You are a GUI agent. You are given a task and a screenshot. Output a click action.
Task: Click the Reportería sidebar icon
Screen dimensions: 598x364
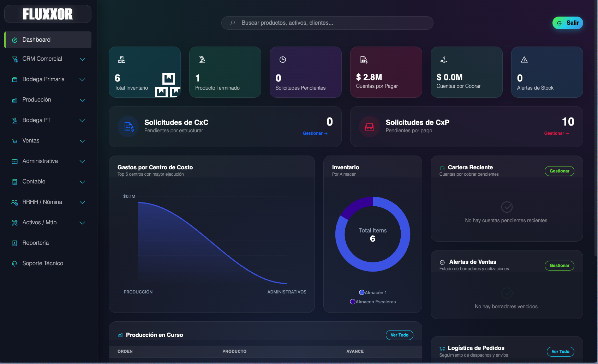point(14,243)
